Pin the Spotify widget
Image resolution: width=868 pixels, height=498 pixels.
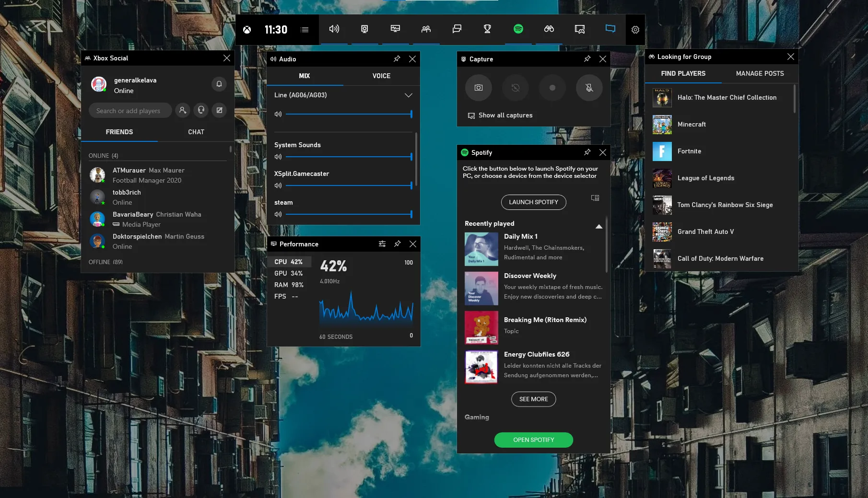(587, 152)
